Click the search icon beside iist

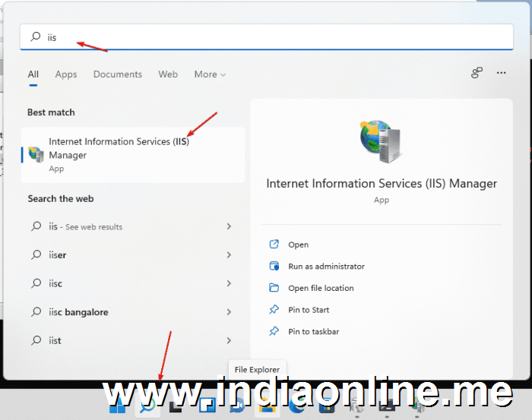coord(36,340)
